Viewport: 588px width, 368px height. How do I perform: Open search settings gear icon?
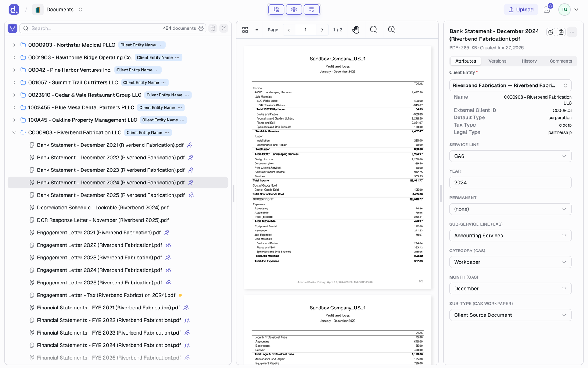click(201, 28)
